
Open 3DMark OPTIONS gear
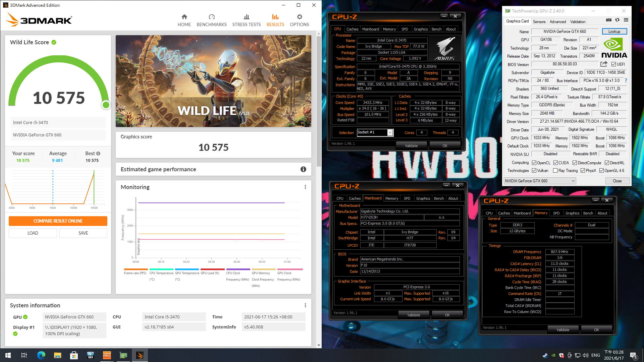(300, 20)
